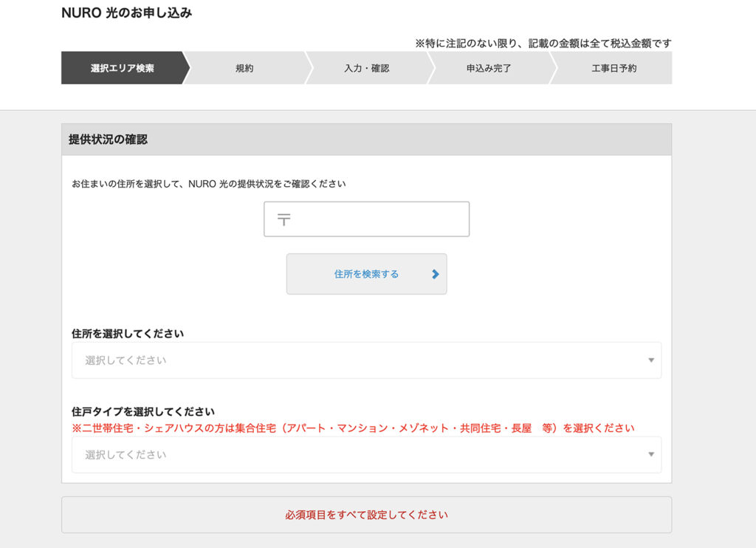Click the red 二世帯住宅・シェアハウス notice text
Screen dimensions: 756x548
tap(353, 428)
